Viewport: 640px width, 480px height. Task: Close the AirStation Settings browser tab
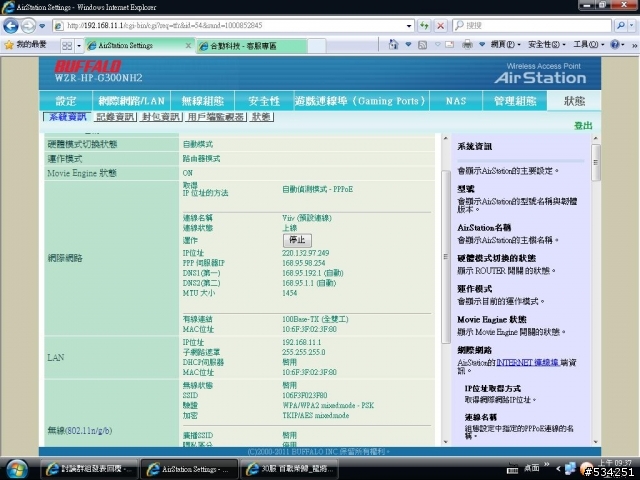pyautogui.click(x=188, y=45)
